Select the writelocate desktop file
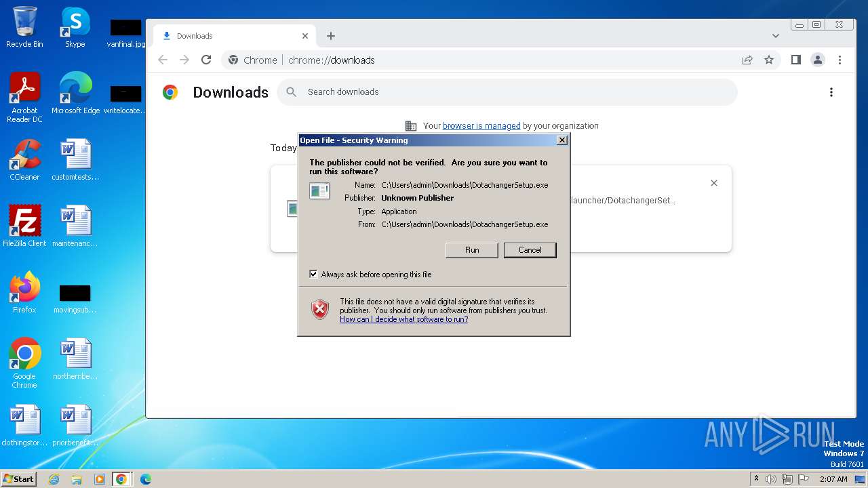 click(125, 99)
